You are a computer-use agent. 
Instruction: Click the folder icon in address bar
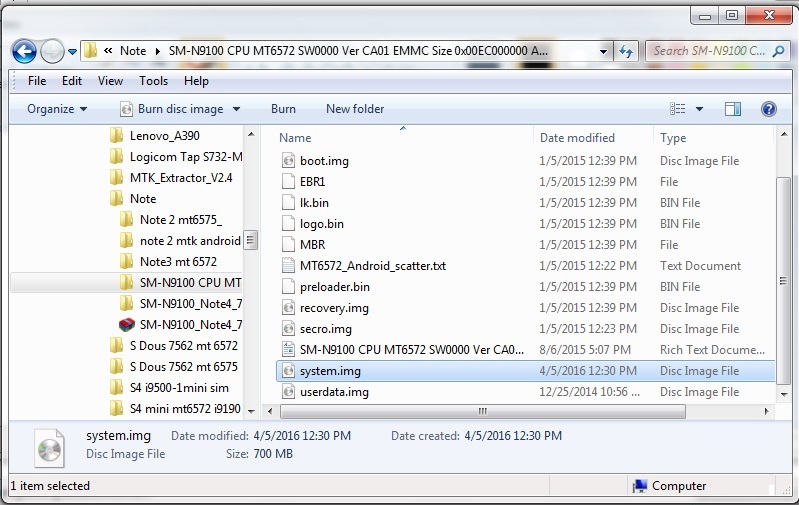[x=91, y=50]
